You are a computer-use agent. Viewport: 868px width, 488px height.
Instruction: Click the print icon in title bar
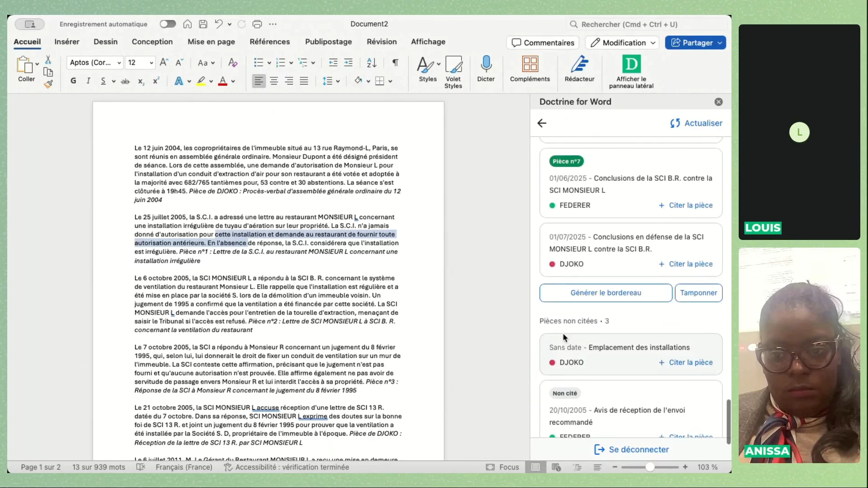257,24
